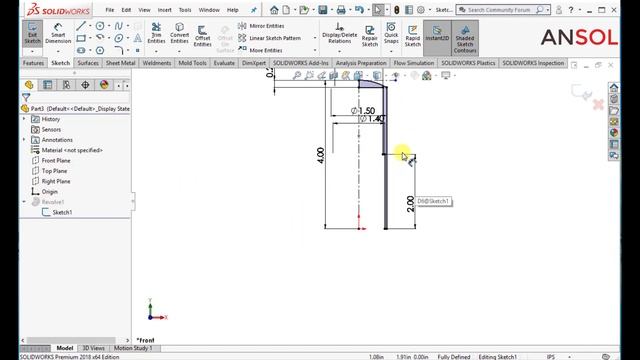This screenshot has height=360, width=640.
Task: Select the Corner Rectangle tool
Action: tap(81, 38)
